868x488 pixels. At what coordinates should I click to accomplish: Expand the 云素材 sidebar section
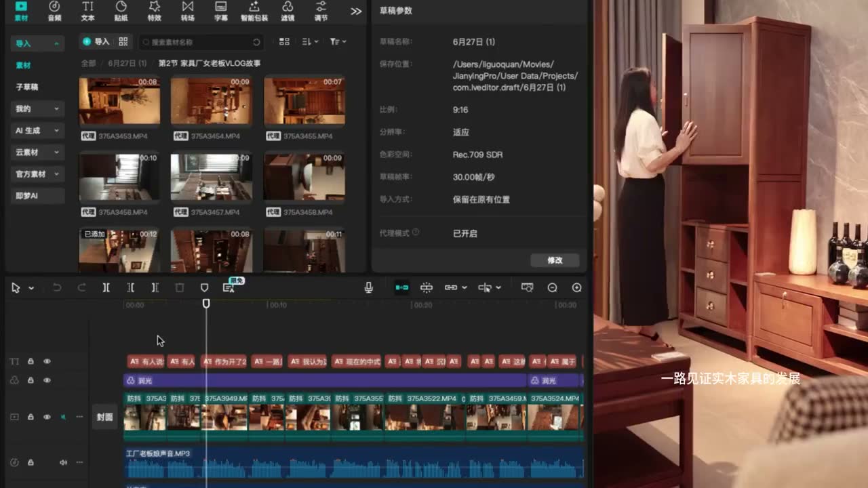click(37, 152)
